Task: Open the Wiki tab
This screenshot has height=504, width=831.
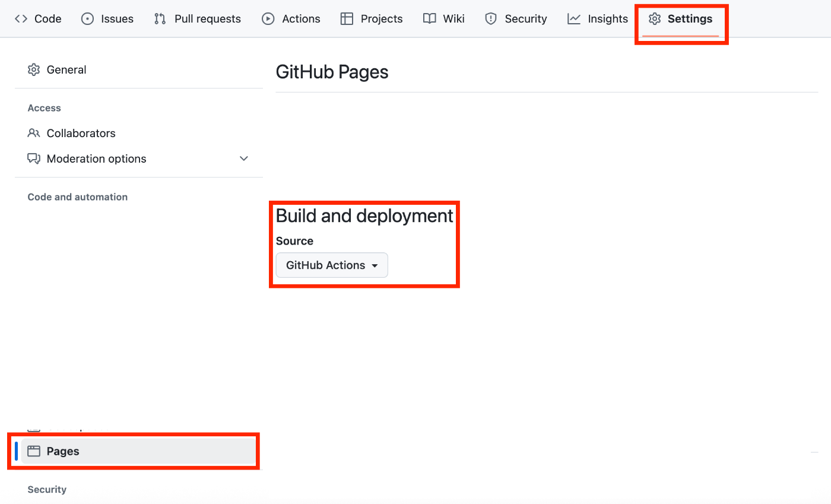Action: pos(444,19)
